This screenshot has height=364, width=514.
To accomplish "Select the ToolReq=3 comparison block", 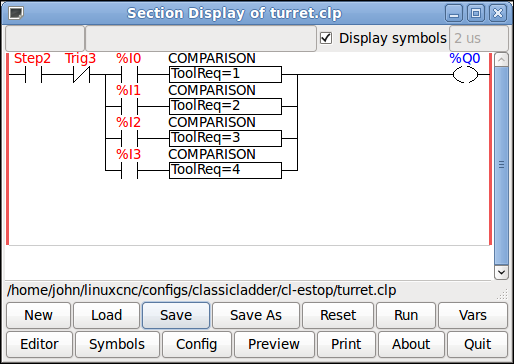I will click(x=225, y=138).
